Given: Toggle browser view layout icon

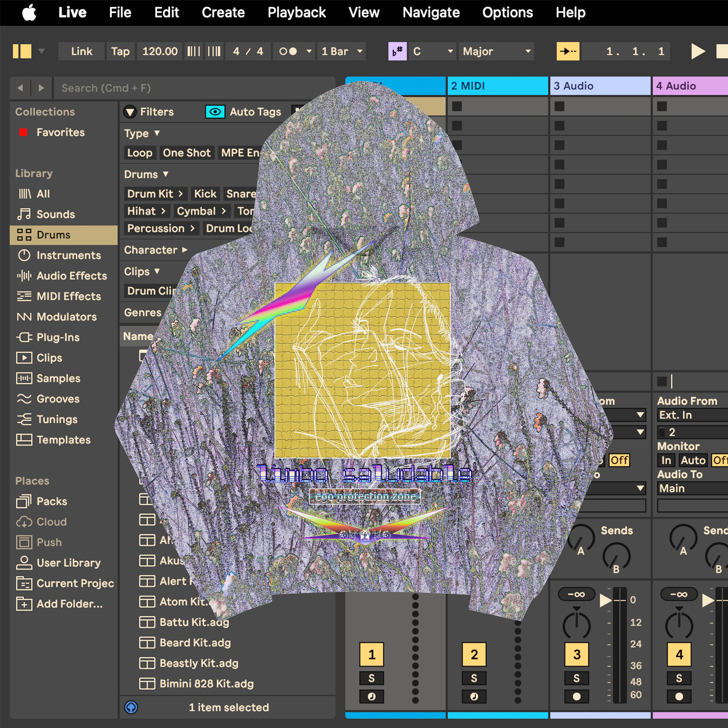Looking at the screenshot, I should pyautogui.click(x=22, y=51).
